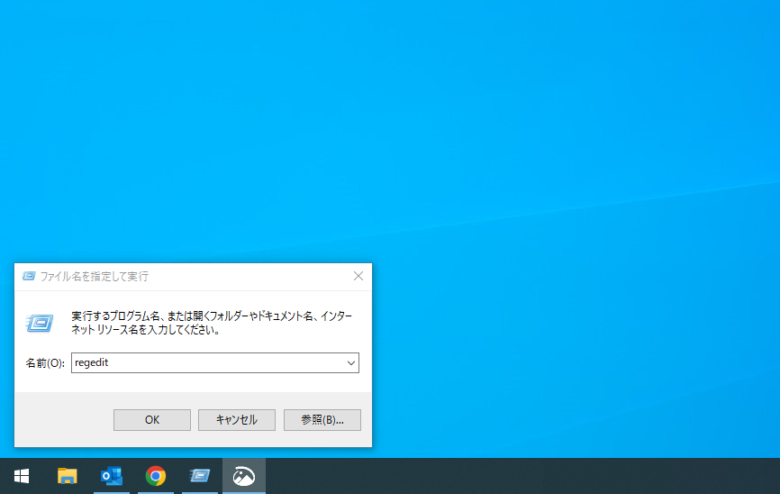Viewport: 780px width, 494px height.
Task: Confirm with the OK button
Action: click(152, 420)
